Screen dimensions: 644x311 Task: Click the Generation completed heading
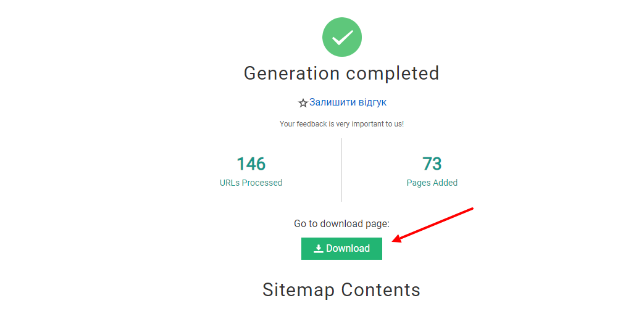coord(341,73)
